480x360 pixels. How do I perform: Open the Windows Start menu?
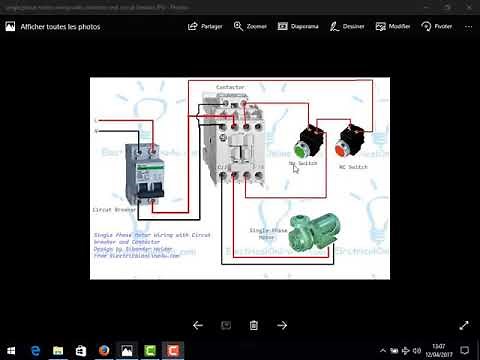point(11,351)
